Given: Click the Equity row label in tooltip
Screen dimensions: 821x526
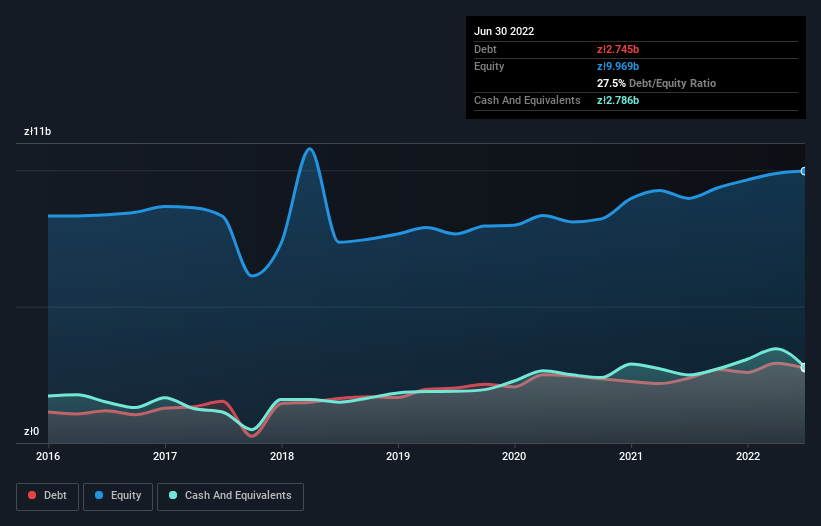Looking at the screenshot, I should click(x=489, y=66).
